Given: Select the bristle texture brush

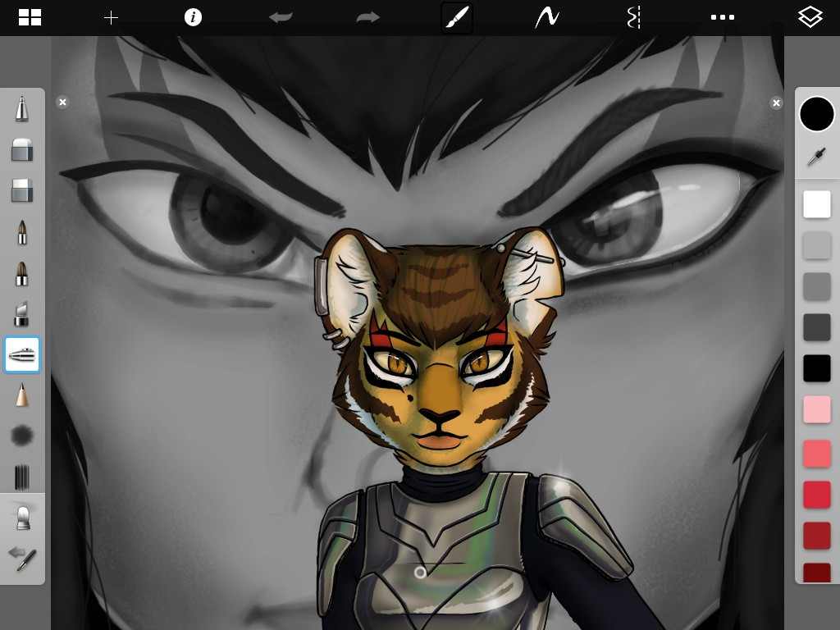Looking at the screenshot, I should point(22,477).
